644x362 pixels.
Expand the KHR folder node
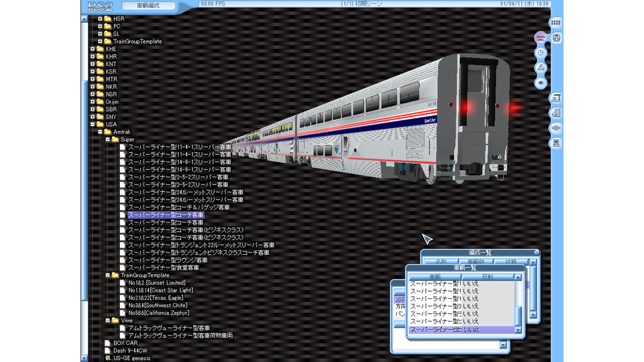pyautogui.click(x=93, y=56)
